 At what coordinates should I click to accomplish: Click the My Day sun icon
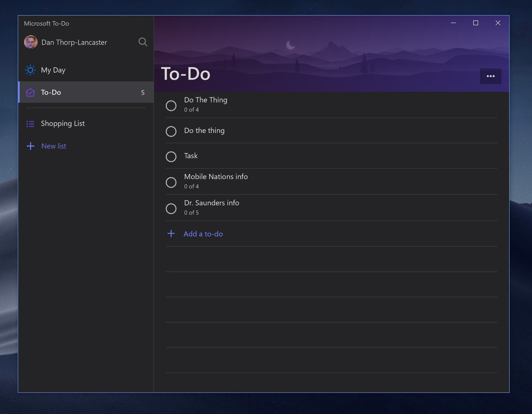pos(30,70)
